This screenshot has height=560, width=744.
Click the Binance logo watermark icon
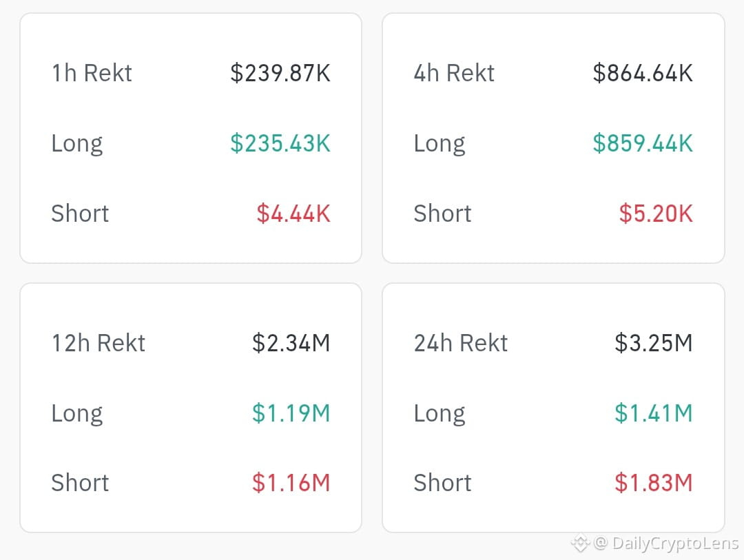point(580,543)
